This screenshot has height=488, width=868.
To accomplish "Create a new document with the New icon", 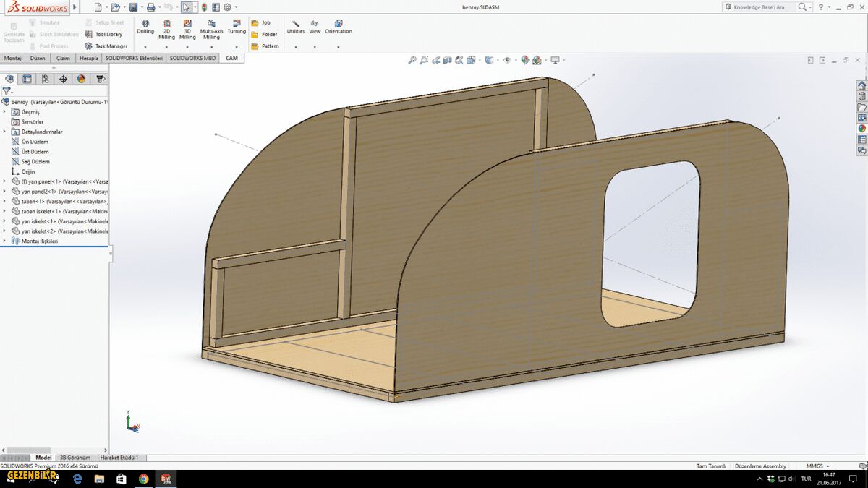I will 98,7.
